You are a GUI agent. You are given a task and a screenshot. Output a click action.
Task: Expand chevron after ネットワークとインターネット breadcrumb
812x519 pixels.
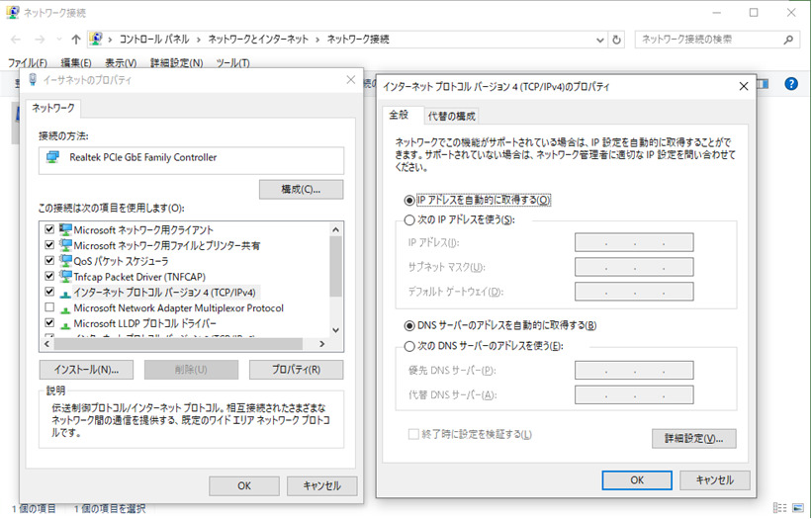pos(317,40)
